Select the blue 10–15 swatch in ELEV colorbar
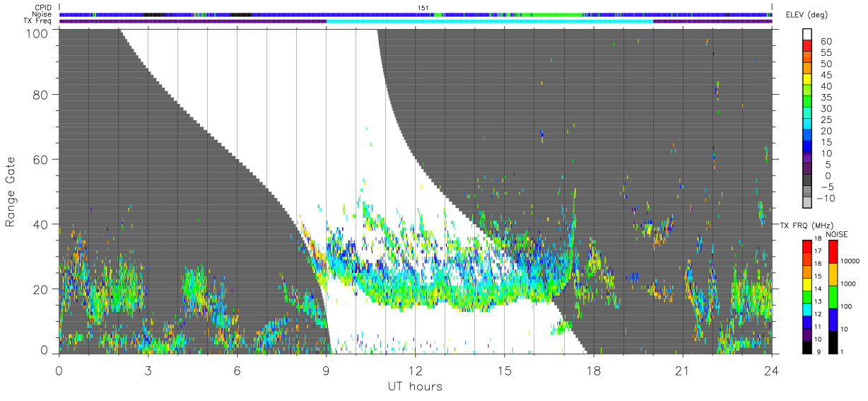 click(808, 147)
